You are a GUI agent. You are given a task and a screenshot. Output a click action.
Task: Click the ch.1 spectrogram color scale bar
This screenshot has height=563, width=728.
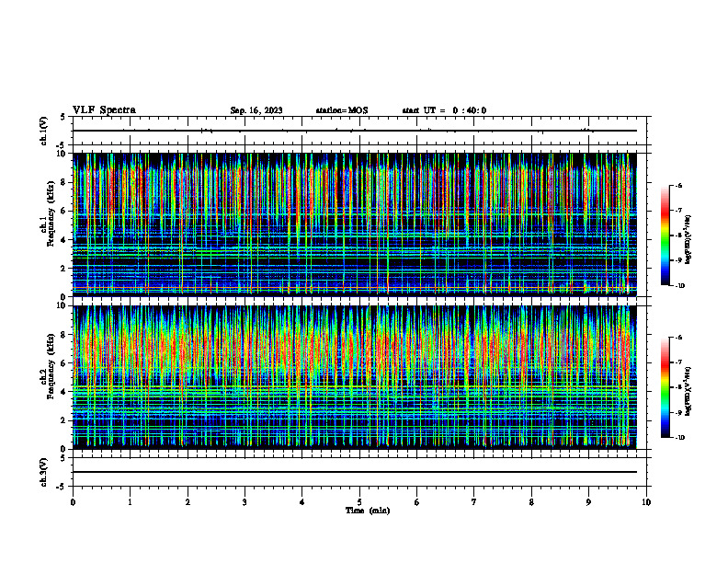click(x=665, y=236)
